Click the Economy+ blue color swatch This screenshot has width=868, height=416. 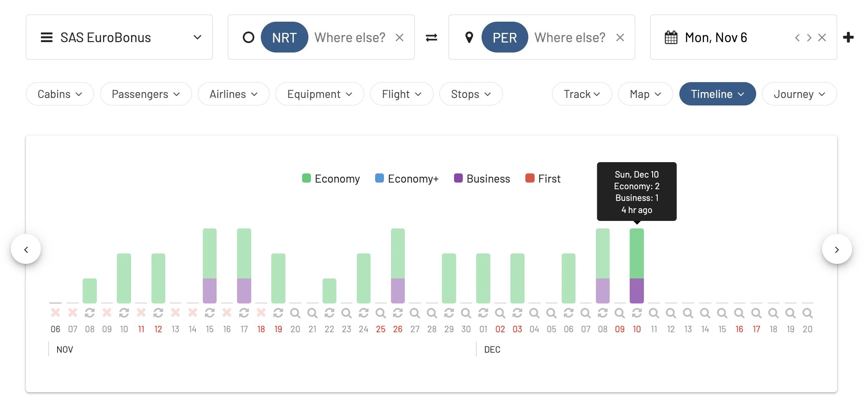coord(379,178)
